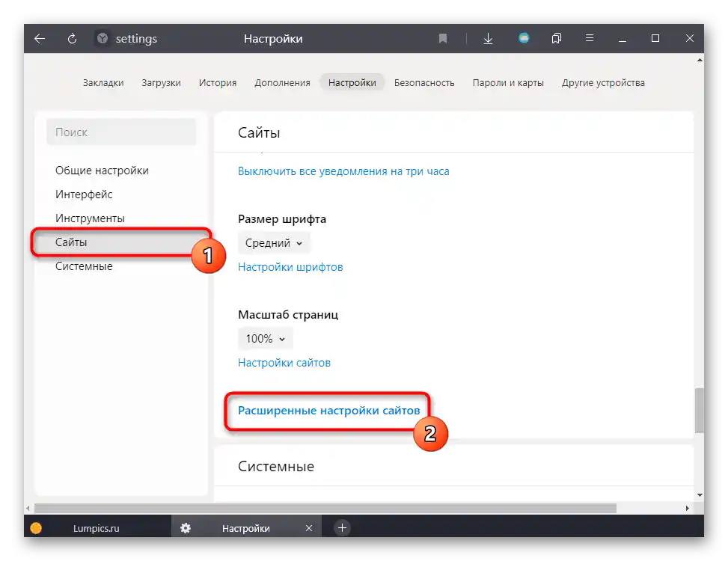
Task: Click the bookmark icon in the title bar
Action: (443, 38)
